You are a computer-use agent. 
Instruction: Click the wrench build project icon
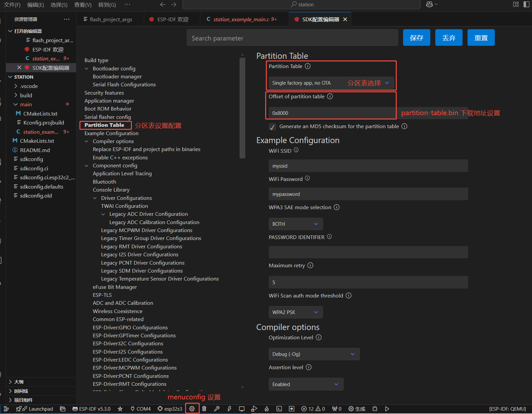point(217,409)
